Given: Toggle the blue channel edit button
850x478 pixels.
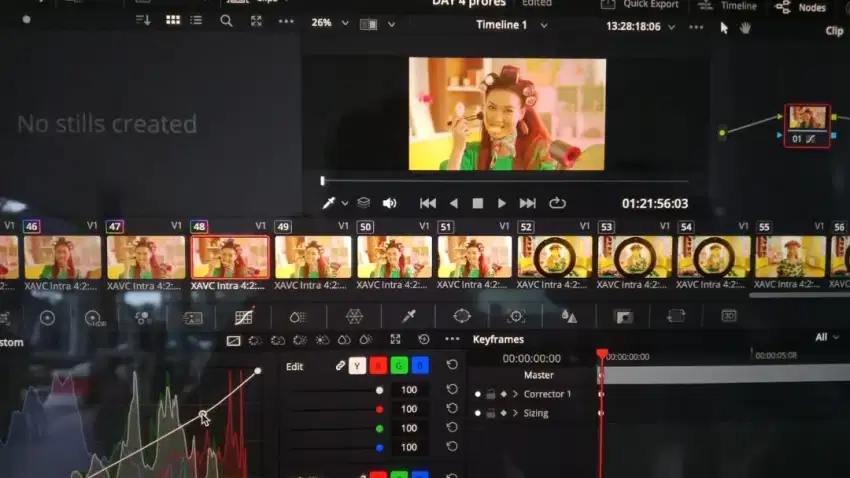Looking at the screenshot, I should click(420, 366).
